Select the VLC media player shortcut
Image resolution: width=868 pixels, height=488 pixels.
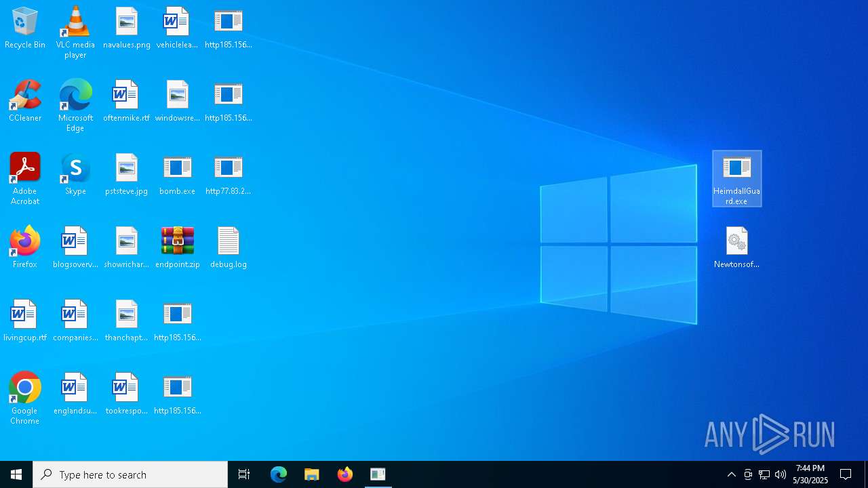[x=75, y=33]
